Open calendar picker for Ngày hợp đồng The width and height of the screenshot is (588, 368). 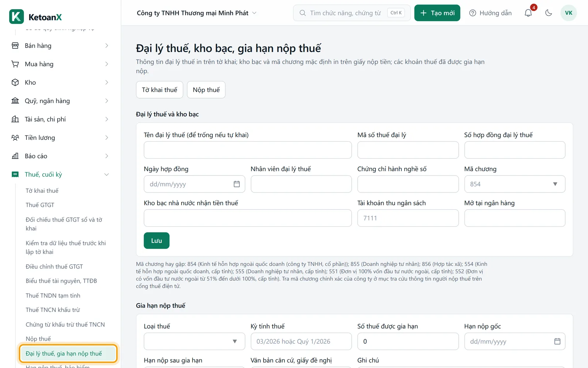[237, 184]
